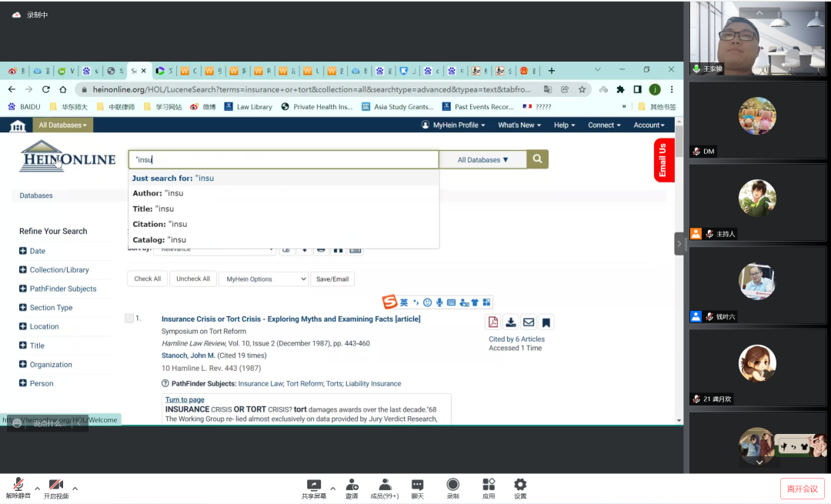
Task: Expand the Date refine filter
Action: coord(23,251)
